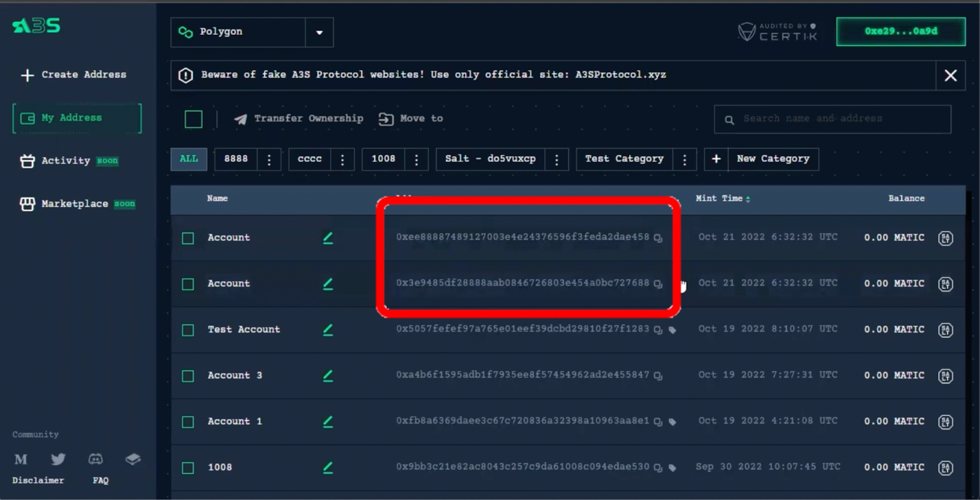Click the tag icon on Account 1 row
The width and height of the screenshot is (980, 500).
point(673,422)
